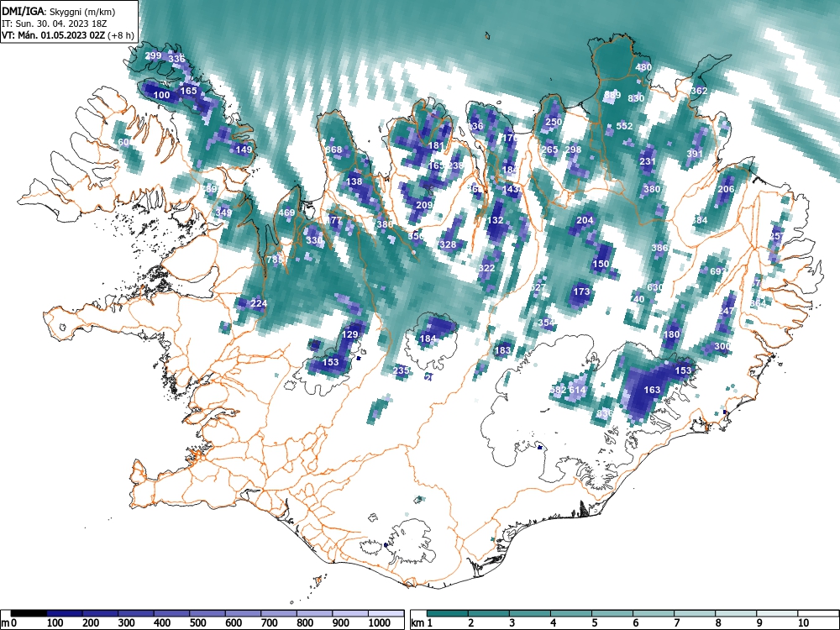
Task: Select the VT Mán. 01.05.2023 02Z line
Action: (67, 35)
